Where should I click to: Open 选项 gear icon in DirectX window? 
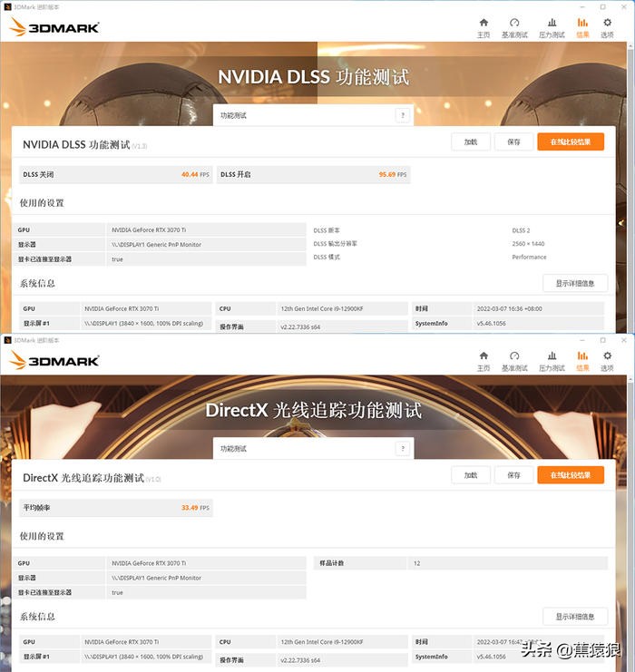tap(607, 361)
